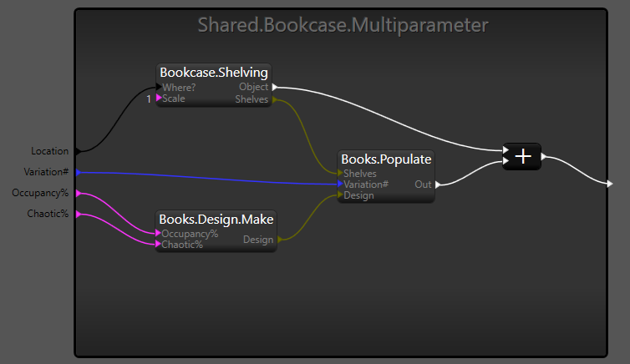Click the Location graph input label

(49, 151)
